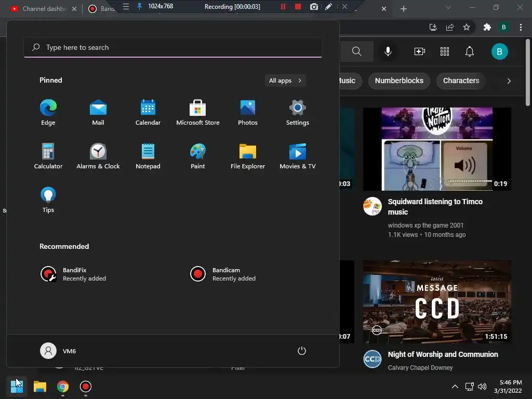This screenshot has width=532, height=399.
Task: Switch to Bandicam on the taskbar
Action: click(x=86, y=387)
